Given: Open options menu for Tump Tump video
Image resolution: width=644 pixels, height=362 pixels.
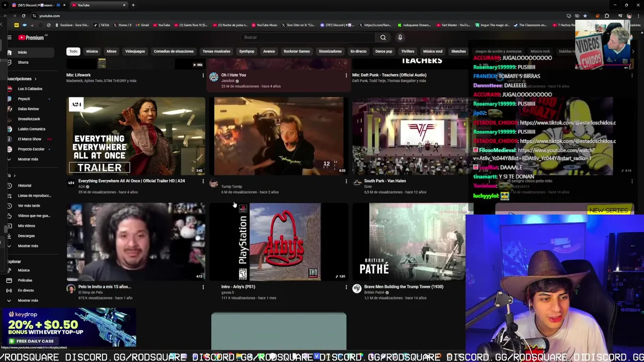Looking at the screenshot, I should click(346, 181).
